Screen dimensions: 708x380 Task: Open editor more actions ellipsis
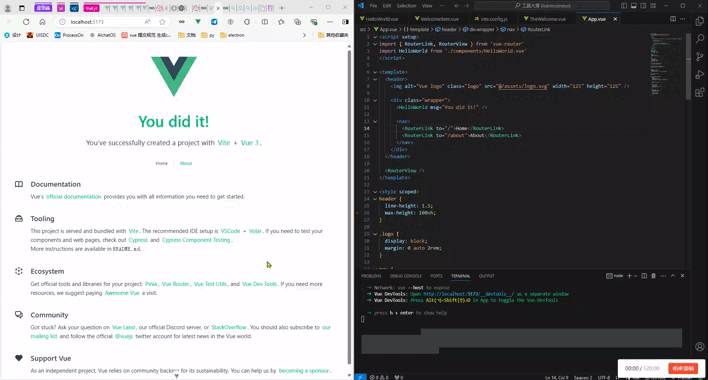click(682, 19)
